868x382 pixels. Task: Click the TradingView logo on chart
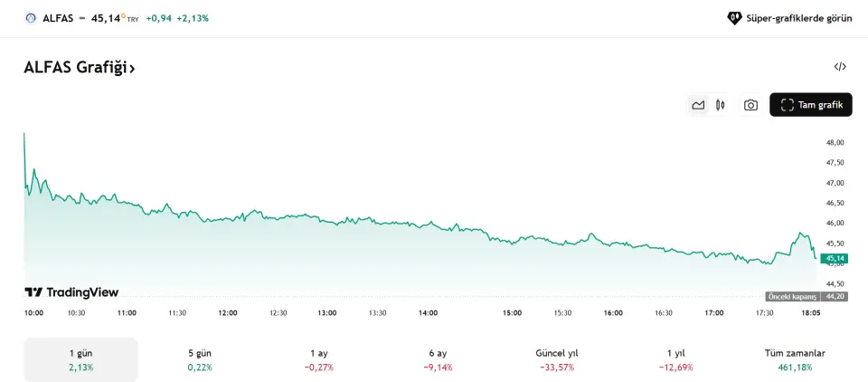71,292
